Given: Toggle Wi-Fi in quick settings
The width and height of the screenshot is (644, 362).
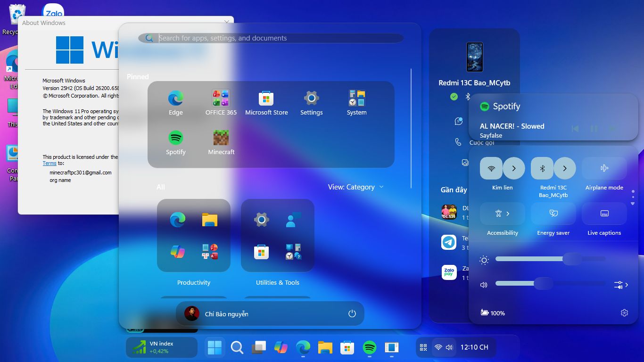Looking at the screenshot, I should [x=491, y=168].
